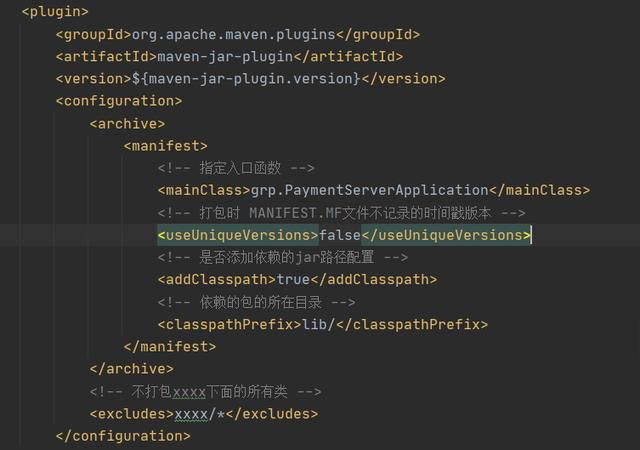Click the closing excludes tag
The image size is (640, 450).
(272, 414)
